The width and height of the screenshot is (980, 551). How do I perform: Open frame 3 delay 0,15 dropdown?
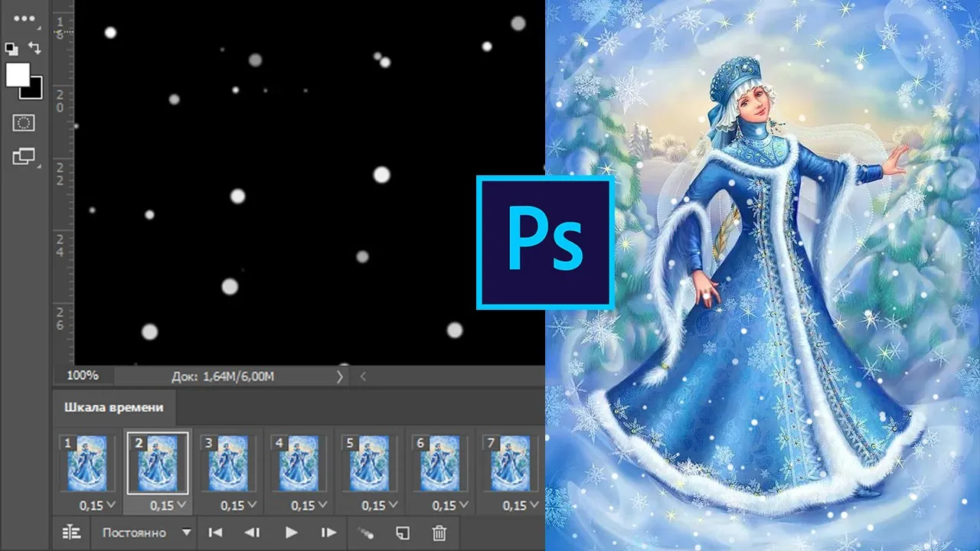pos(238,505)
